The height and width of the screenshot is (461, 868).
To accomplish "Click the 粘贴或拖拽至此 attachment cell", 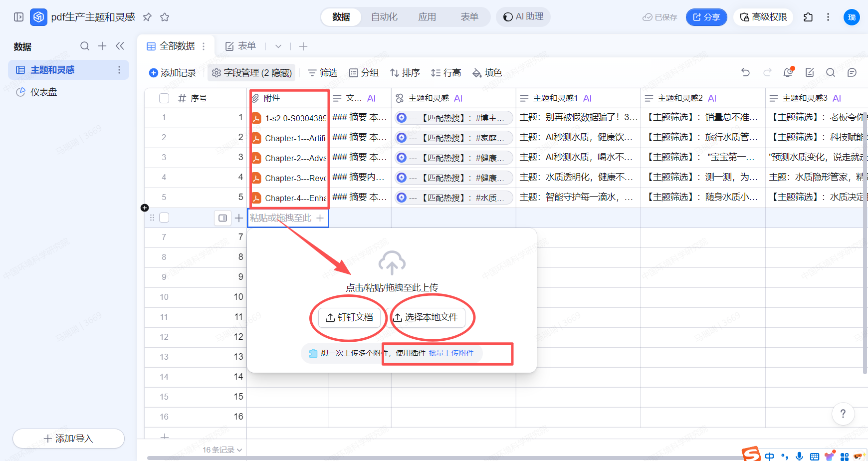I will click(x=281, y=218).
